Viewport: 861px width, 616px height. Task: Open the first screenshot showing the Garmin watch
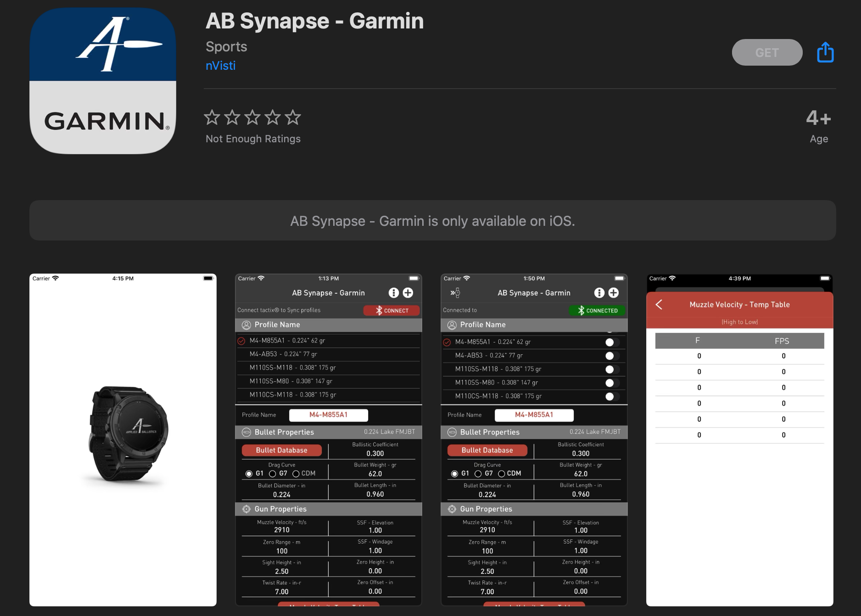coord(123,440)
